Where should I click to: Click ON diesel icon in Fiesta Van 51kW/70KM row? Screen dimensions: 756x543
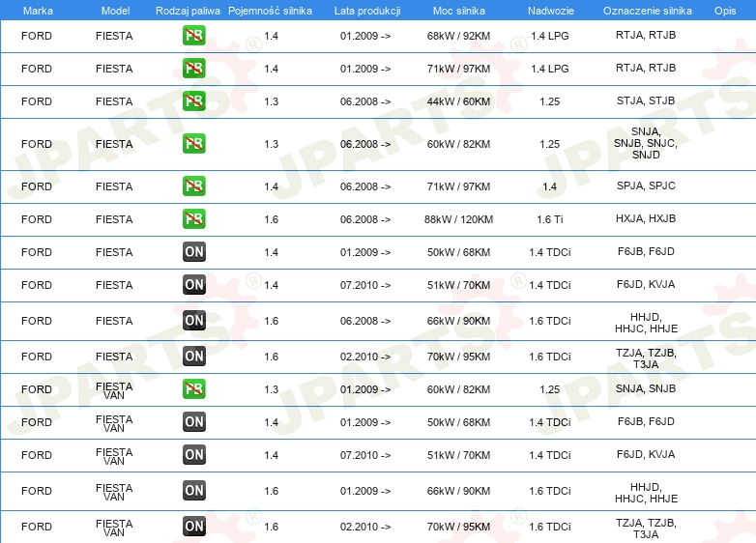pyautogui.click(x=194, y=454)
